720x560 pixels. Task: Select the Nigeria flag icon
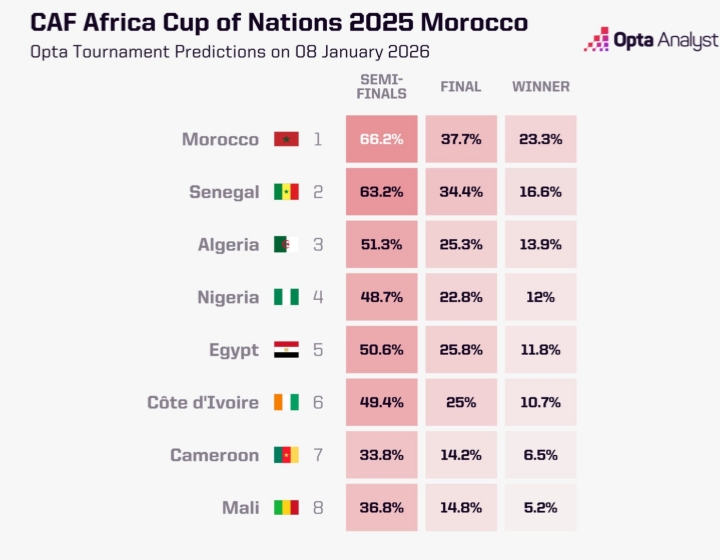286,297
